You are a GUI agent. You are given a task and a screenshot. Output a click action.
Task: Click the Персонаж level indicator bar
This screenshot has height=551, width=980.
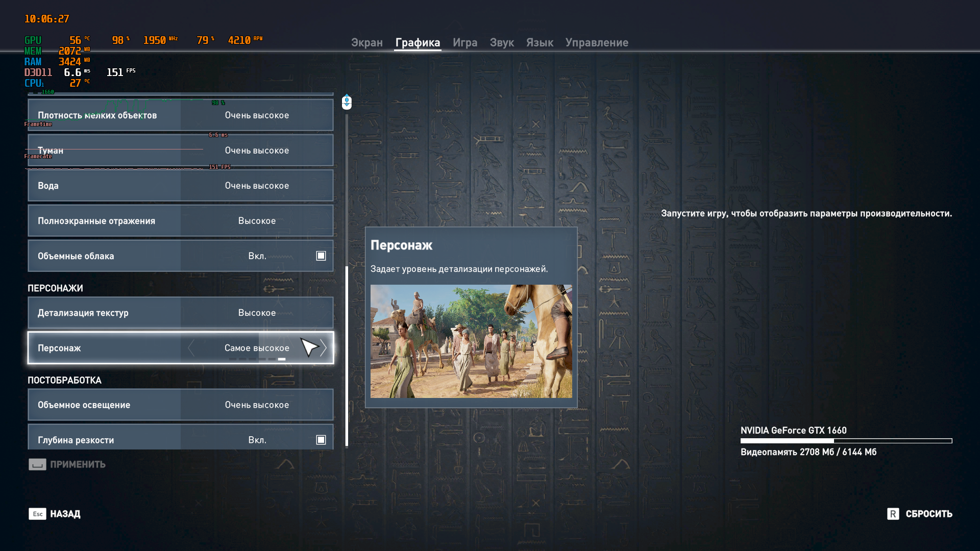coord(257,359)
